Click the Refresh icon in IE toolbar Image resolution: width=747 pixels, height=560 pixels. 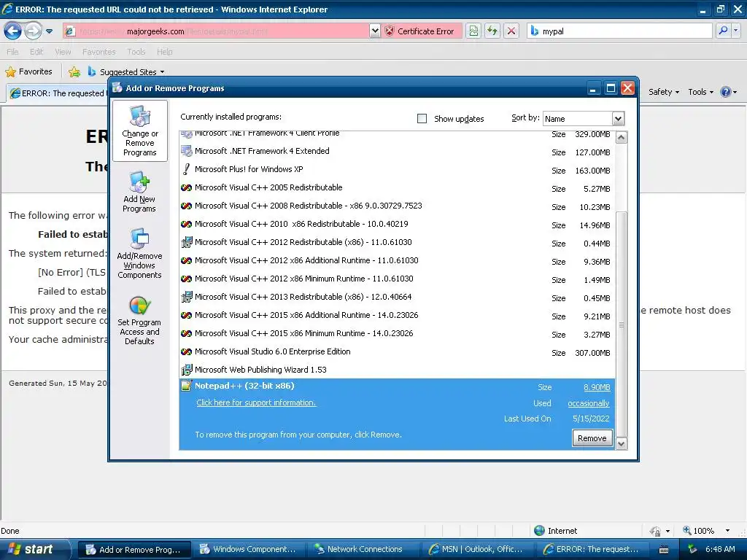(492, 31)
